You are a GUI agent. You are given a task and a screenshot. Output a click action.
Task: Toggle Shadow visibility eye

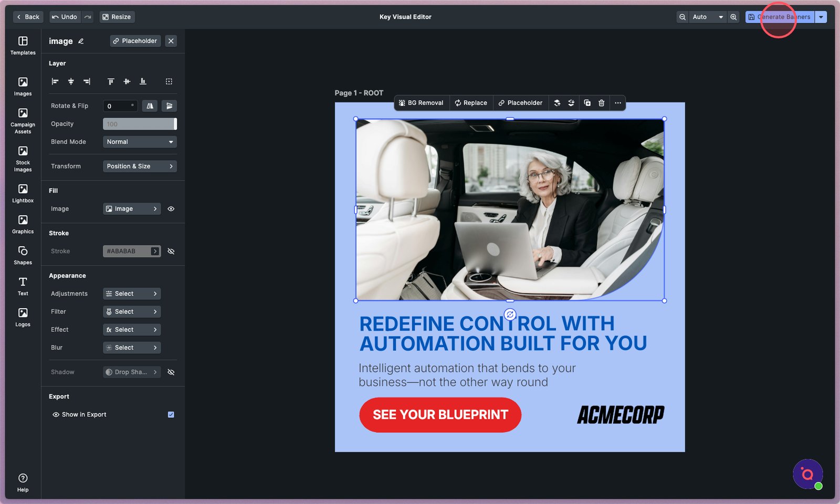(171, 372)
